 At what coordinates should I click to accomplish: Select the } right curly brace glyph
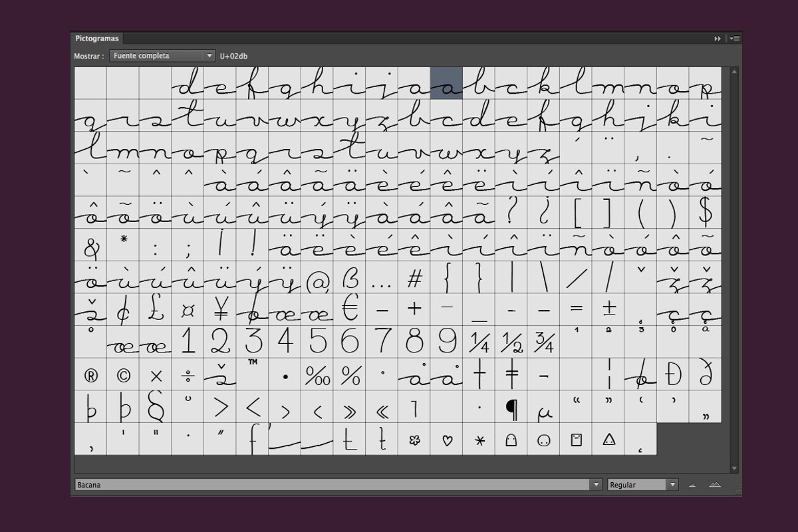pyautogui.click(x=479, y=278)
